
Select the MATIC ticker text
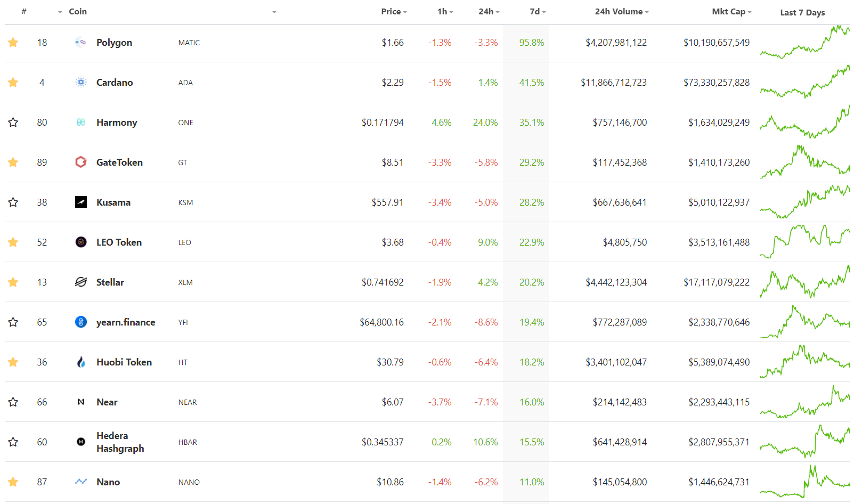click(x=189, y=43)
